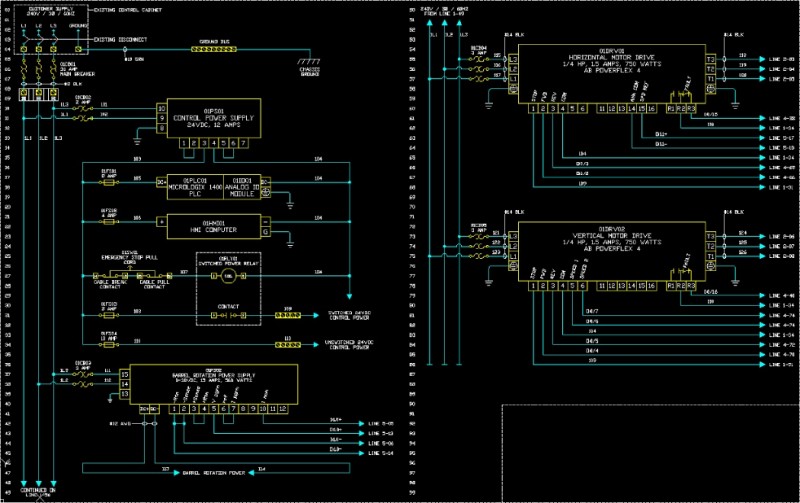800x503 pixels.
Task: Click the HMI COMPUTER block
Action: click(x=214, y=227)
